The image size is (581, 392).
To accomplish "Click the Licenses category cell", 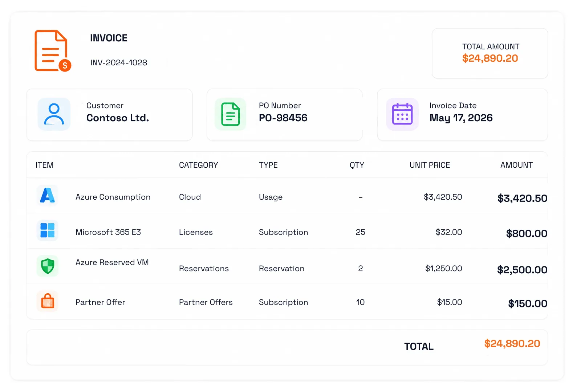I will 196,232.
